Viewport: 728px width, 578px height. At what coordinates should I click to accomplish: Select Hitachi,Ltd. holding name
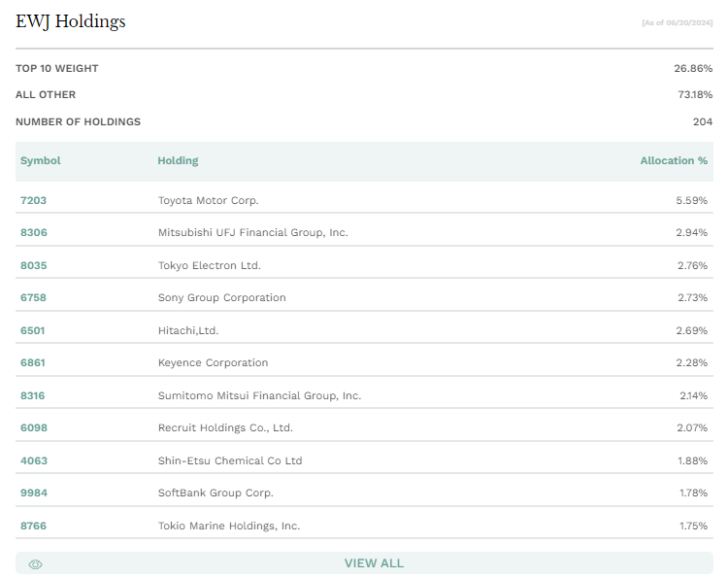pyautogui.click(x=188, y=330)
